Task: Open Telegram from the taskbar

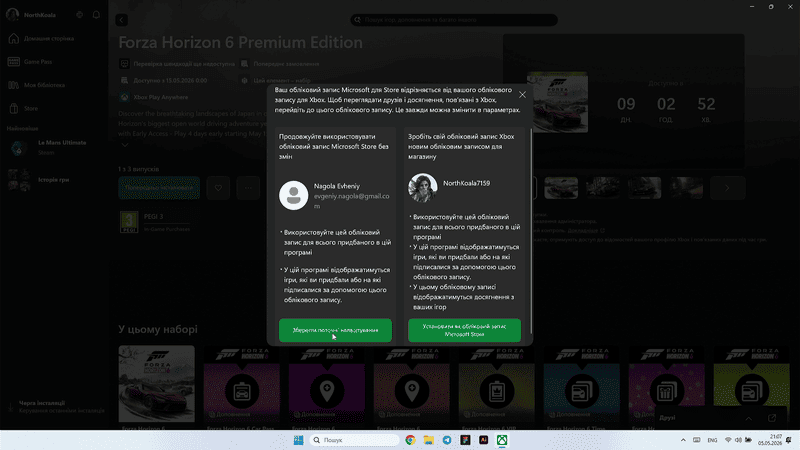Action: [x=447, y=440]
